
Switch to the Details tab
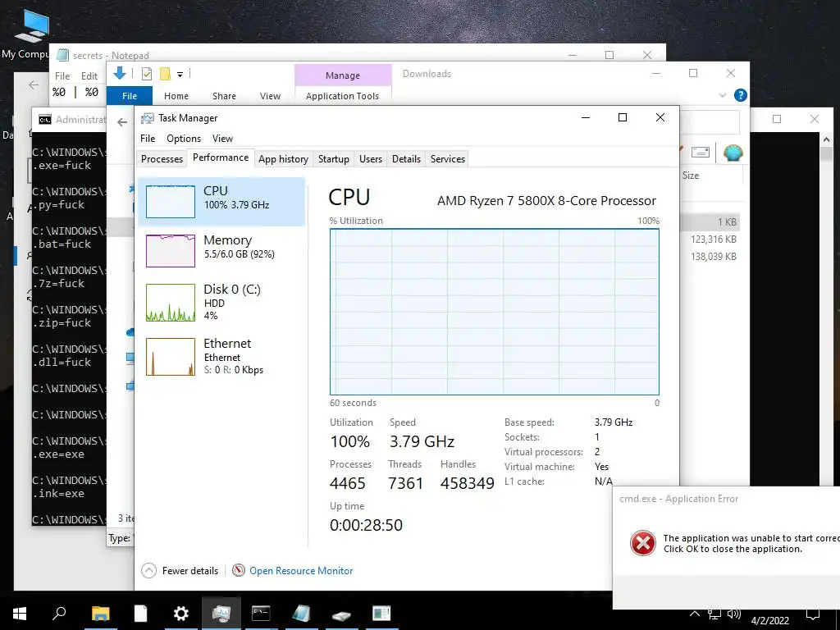[406, 159]
